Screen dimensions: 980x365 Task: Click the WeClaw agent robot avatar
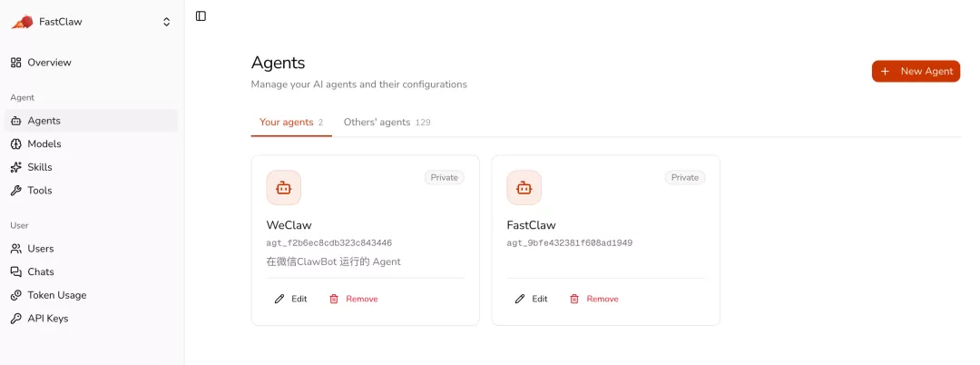click(284, 188)
